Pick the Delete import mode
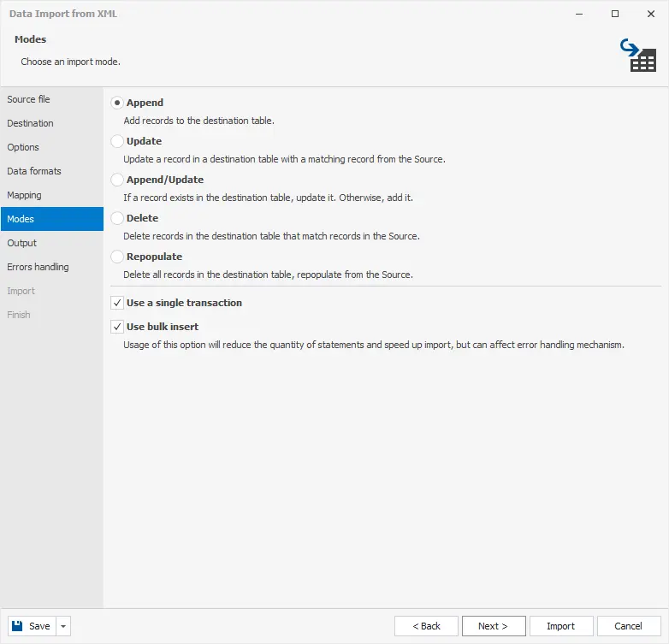This screenshot has width=669, height=644. tap(117, 218)
